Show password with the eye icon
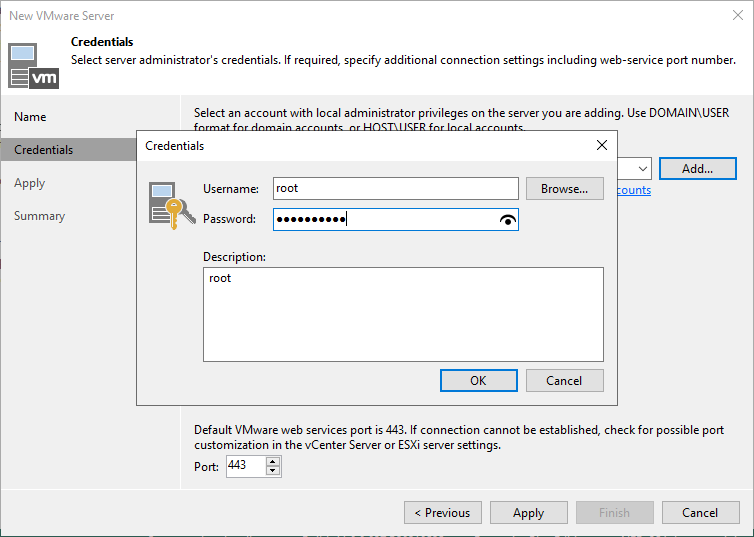The image size is (754, 537). [508, 220]
